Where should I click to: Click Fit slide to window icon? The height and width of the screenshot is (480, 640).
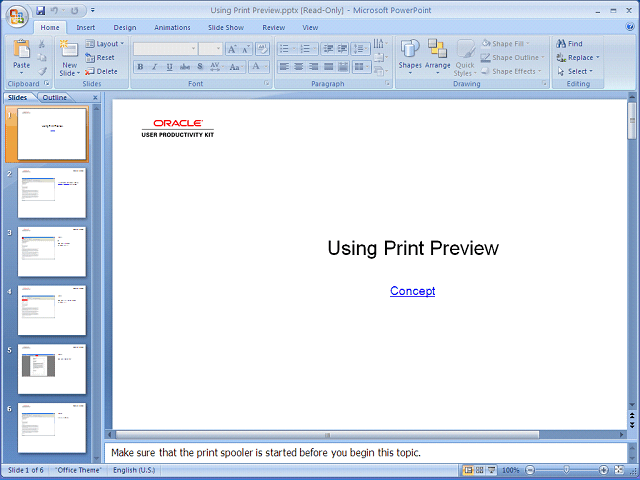pos(619,470)
